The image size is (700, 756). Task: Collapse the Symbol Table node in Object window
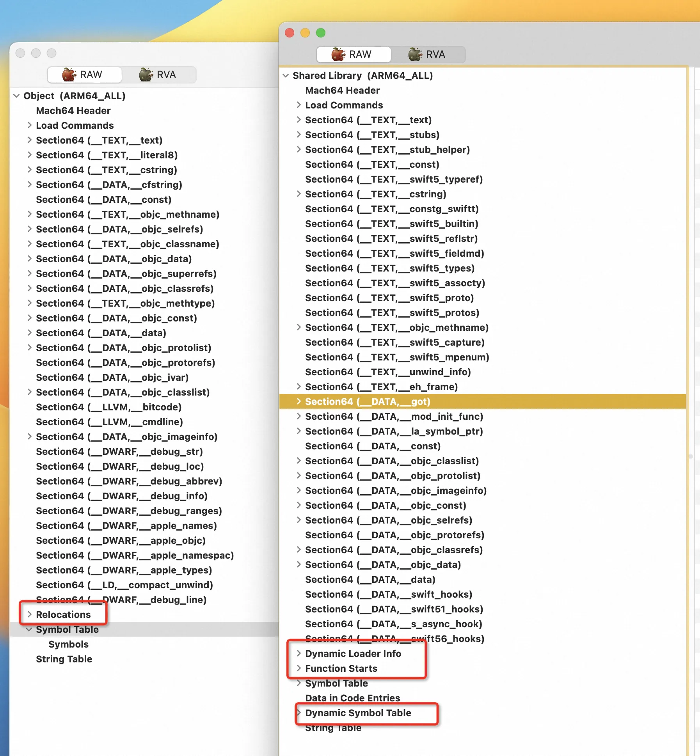click(x=29, y=629)
